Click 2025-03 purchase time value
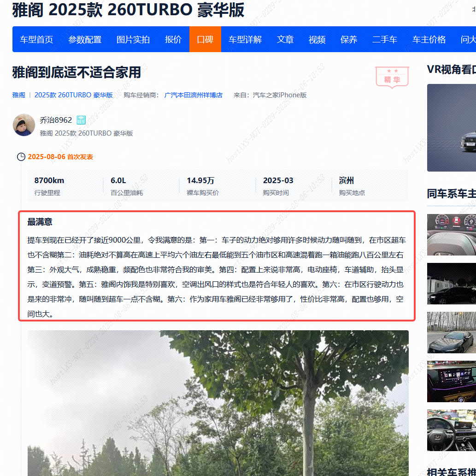Viewport: 476px width, 476px height. [x=278, y=180]
